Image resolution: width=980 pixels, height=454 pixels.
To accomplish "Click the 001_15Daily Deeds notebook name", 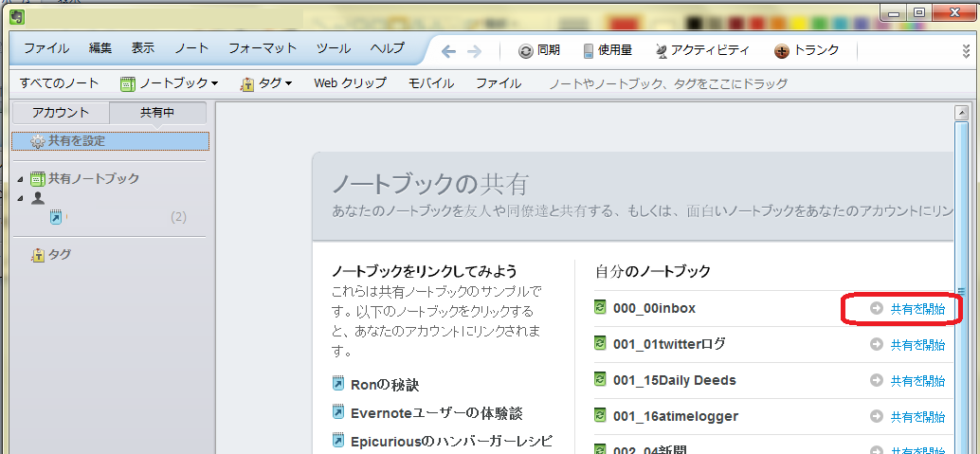I will (675, 380).
